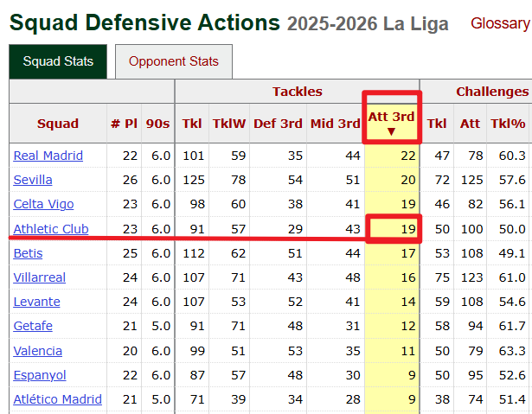Click the Espanyol team link
The image size is (532, 414).
[40, 375]
